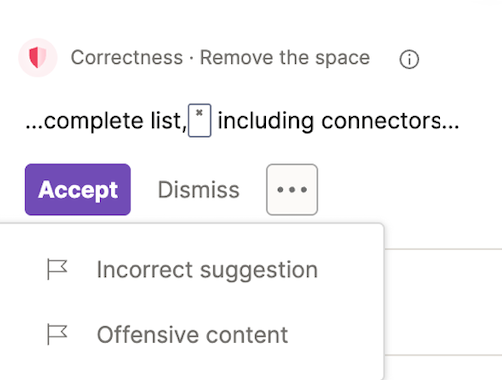This screenshot has height=380, width=502.
Task: Click the three-dot more options button
Action: [x=292, y=189]
